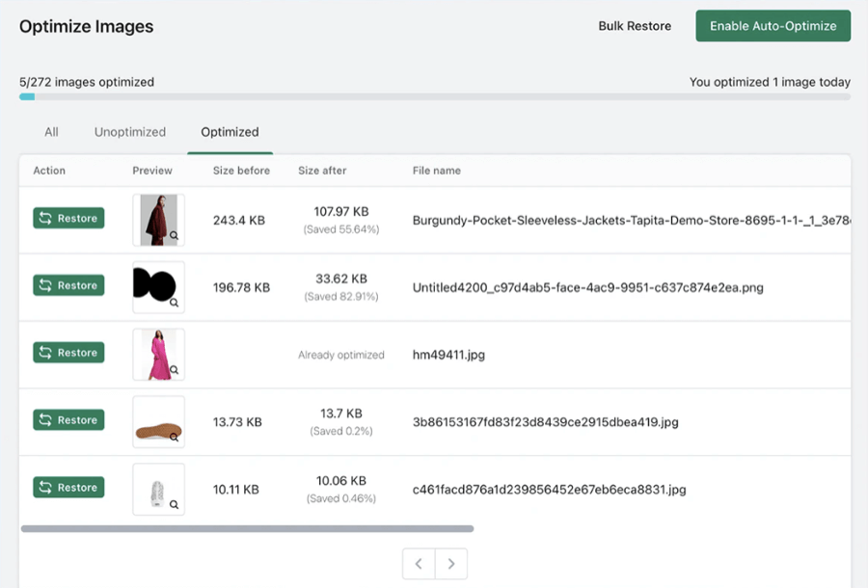Switch to the Unoptimized tab
This screenshot has height=588, width=868.
pyautogui.click(x=130, y=132)
